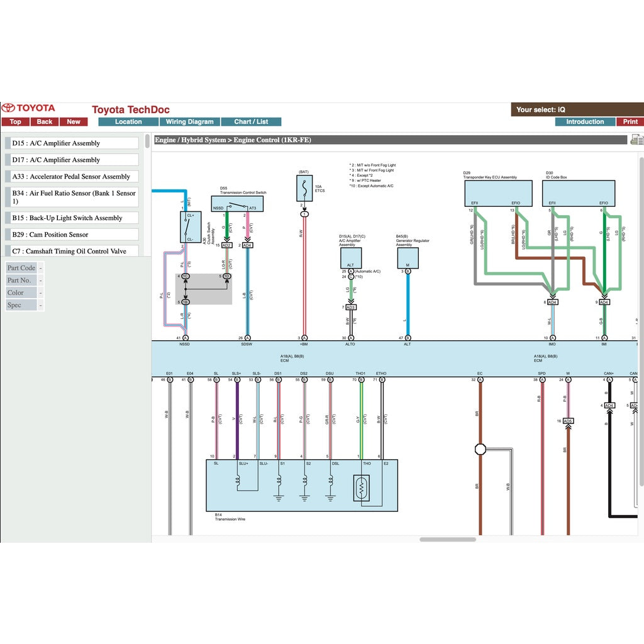This screenshot has width=644, height=644.
Task: Click the splice junction on brown EC wire
Action: click(480, 449)
